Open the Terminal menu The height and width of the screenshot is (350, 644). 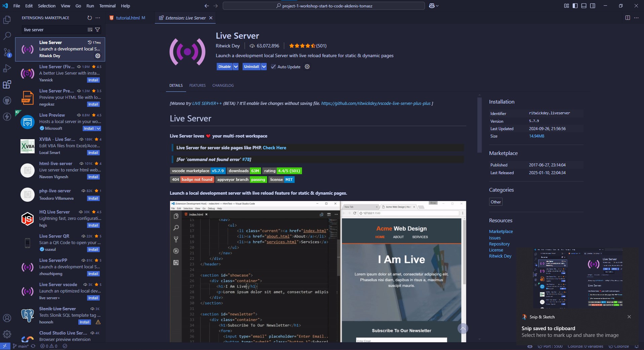tap(107, 6)
